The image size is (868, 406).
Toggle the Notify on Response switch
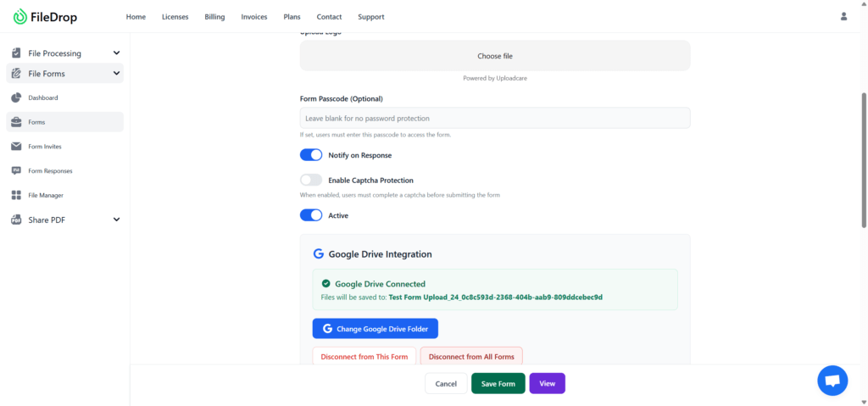311,155
